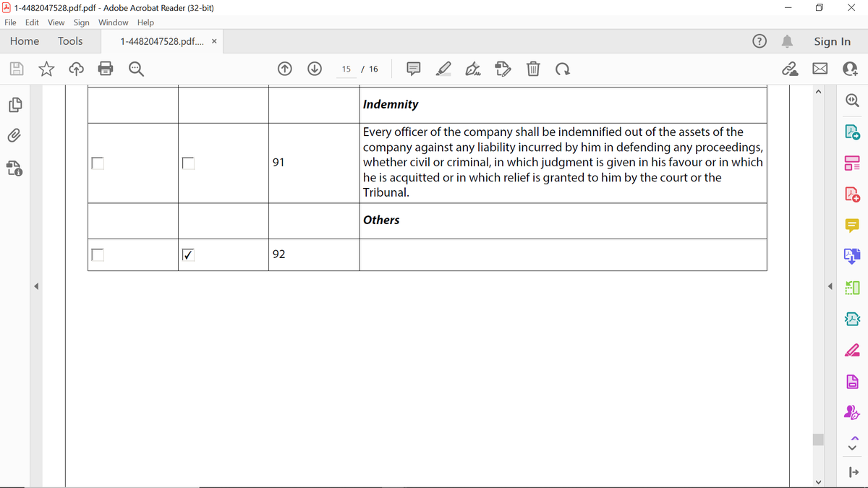Click the empty text cell of row 92
Screen dimensions: 868x488
[563, 254]
